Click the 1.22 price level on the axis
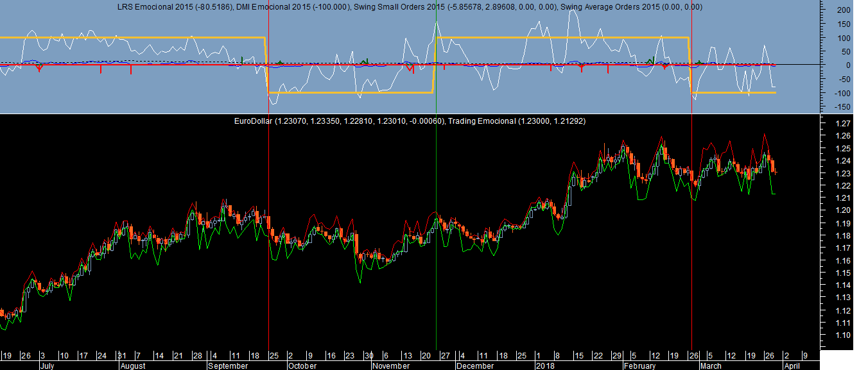The image size is (868, 370). (843, 186)
